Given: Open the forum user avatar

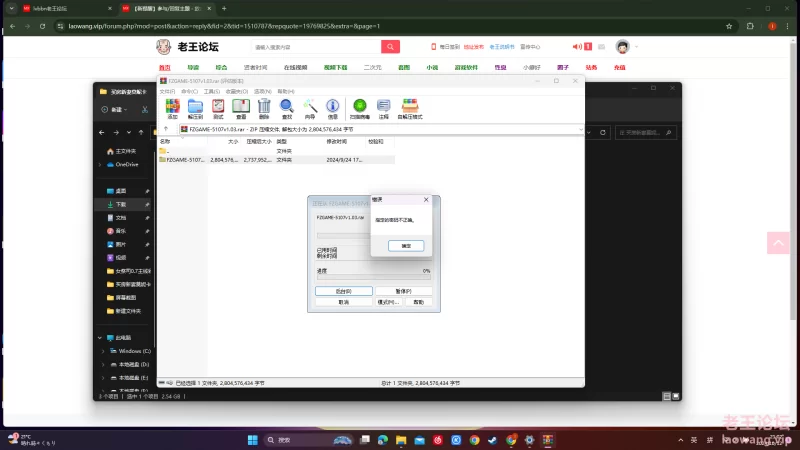Looking at the screenshot, I should pyautogui.click(x=622, y=46).
